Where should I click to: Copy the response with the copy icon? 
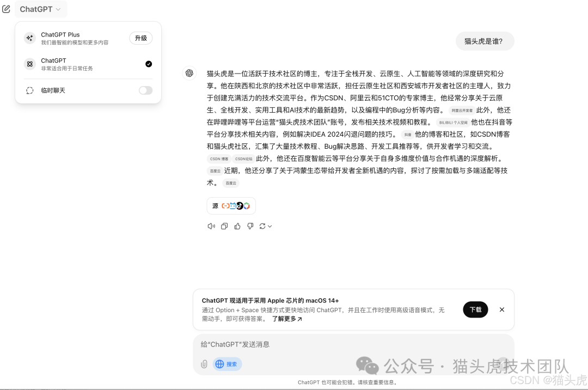(x=224, y=226)
